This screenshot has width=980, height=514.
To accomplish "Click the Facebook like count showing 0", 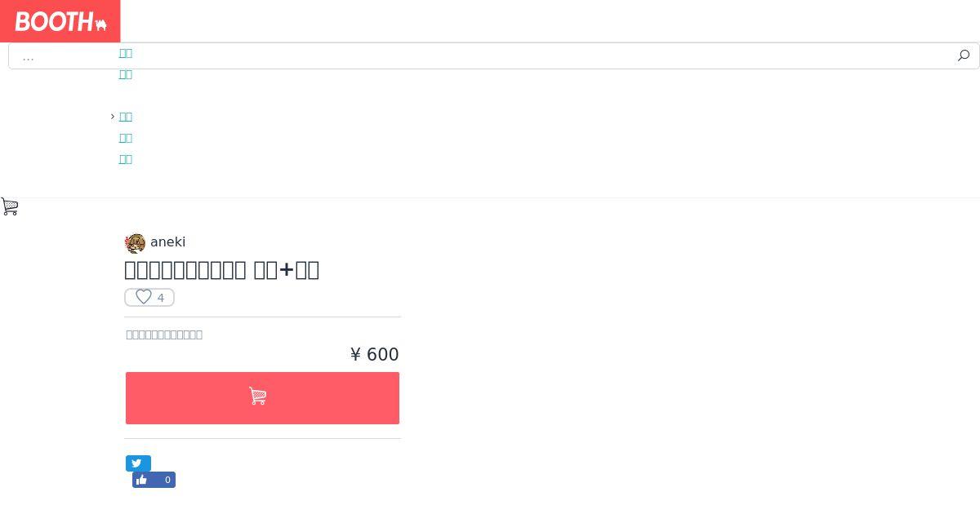I will [x=167, y=480].
